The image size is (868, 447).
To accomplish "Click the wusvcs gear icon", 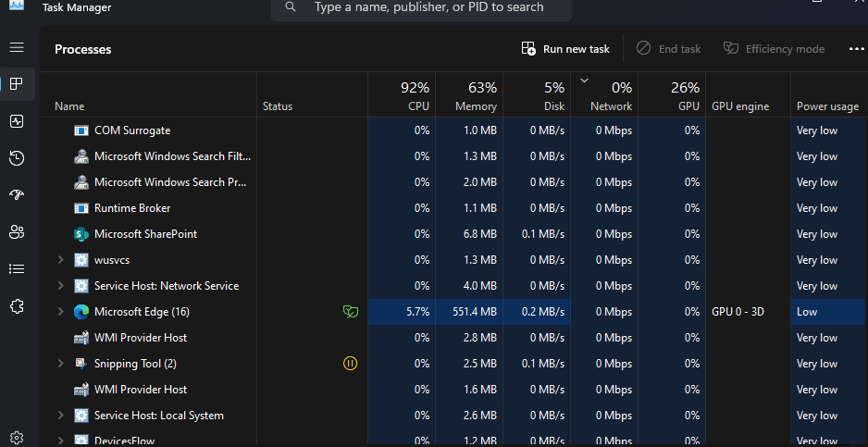I will (x=81, y=260).
